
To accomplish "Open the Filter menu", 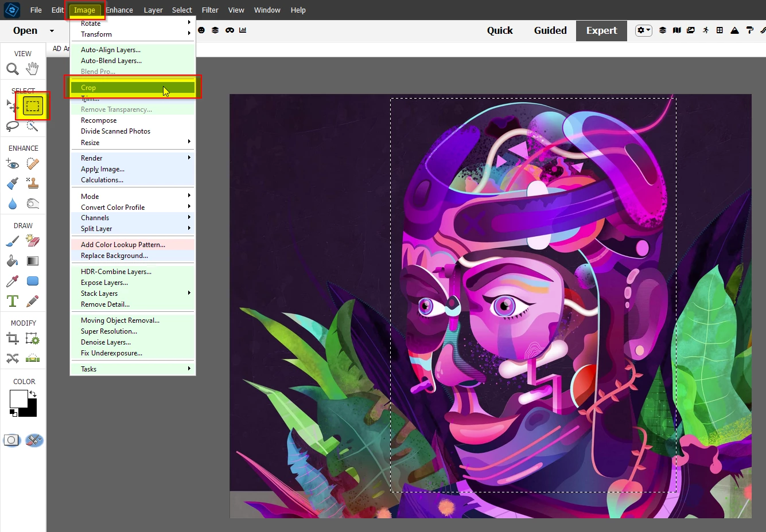I will click(210, 10).
